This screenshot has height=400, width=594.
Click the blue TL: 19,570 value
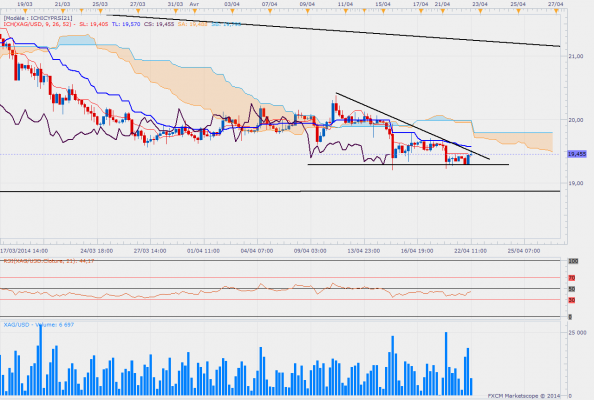pyautogui.click(x=125, y=24)
